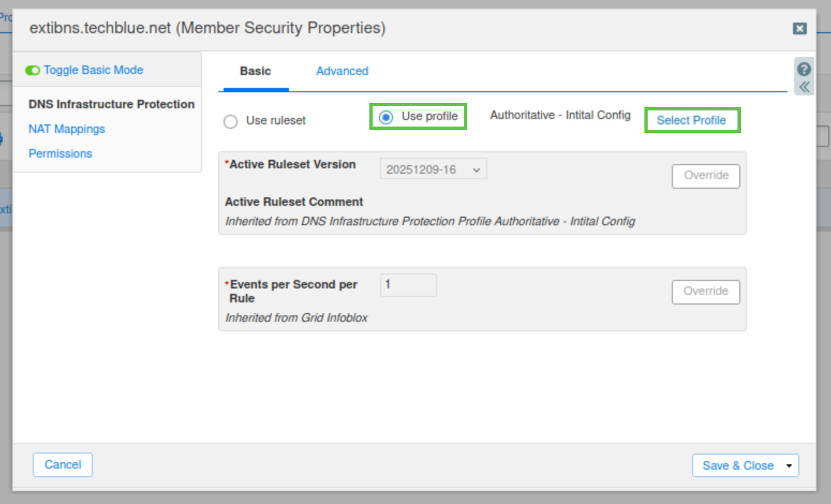Click Save & Close
The width and height of the screenshot is (831, 504).
point(738,466)
